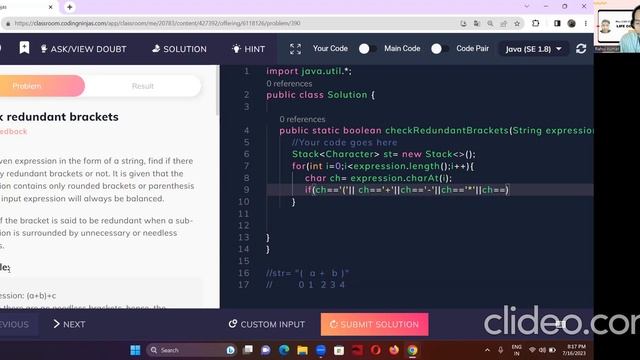640x360 pixels.
Task: Click the microphone icon in system tray
Action: click(x=500, y=350)
